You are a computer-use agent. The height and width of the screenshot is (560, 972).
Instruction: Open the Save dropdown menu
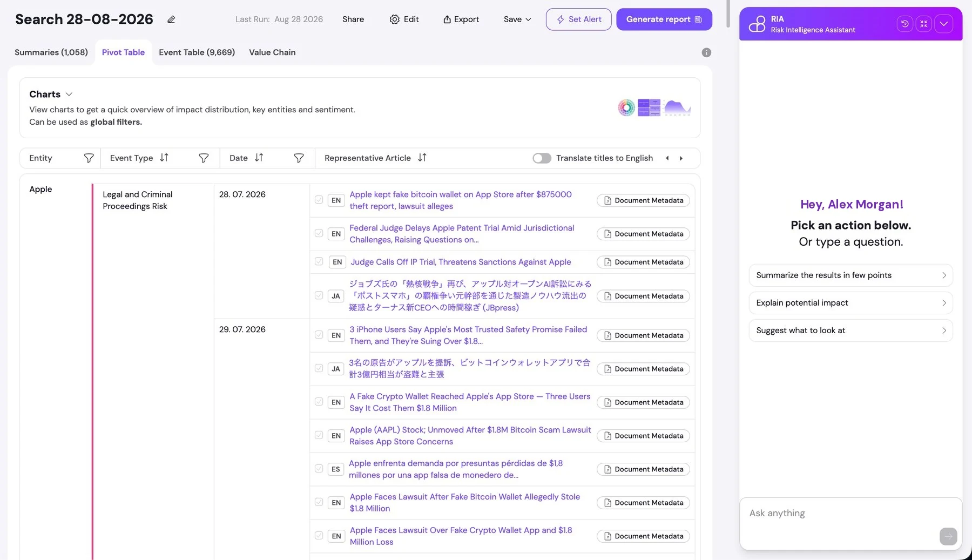[517, 19]
